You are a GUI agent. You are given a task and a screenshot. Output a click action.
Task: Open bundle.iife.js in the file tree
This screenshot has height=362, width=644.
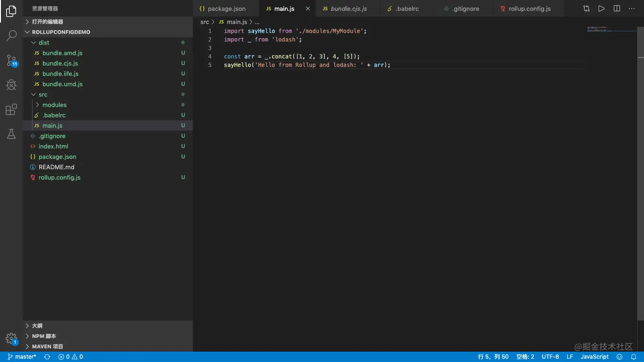[x=107, y=74]
